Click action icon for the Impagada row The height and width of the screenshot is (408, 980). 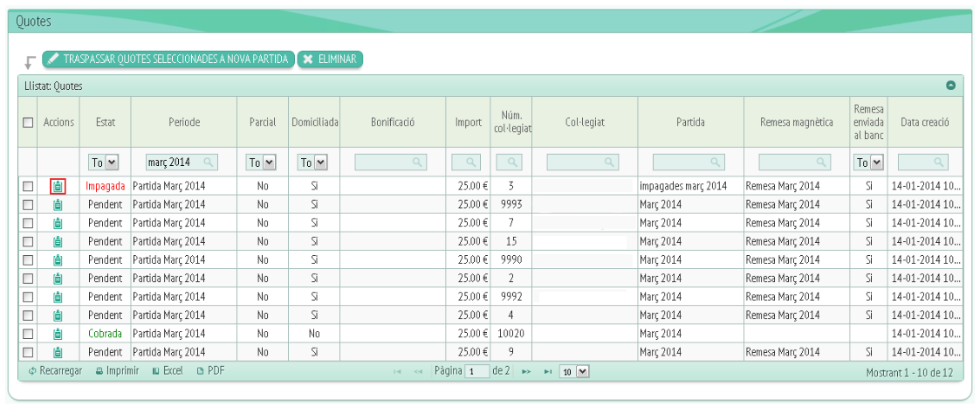coord(58,186)
